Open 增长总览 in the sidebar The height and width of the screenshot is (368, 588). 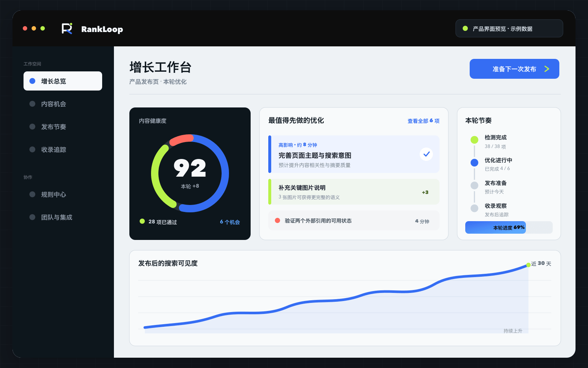coord(63,81)
